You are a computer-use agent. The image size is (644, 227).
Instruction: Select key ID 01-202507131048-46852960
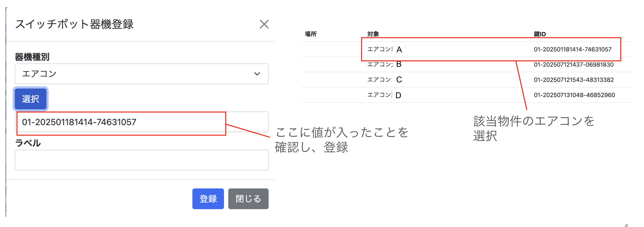(574, 95)
